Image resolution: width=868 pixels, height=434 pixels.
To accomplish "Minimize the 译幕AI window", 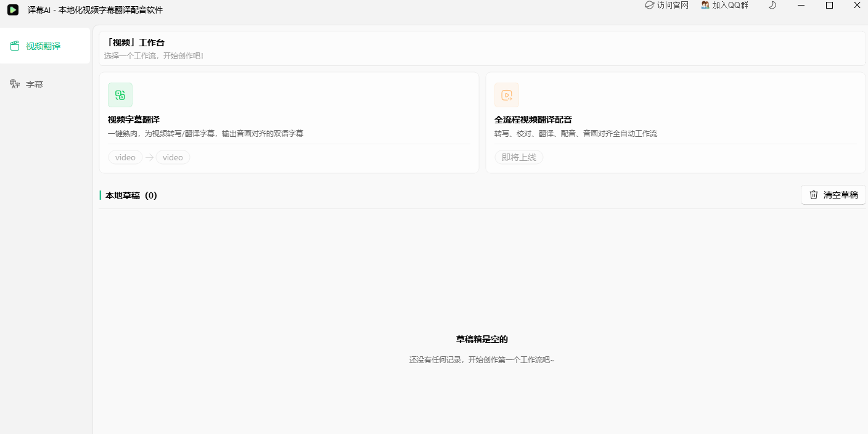I will pos(801,6).
